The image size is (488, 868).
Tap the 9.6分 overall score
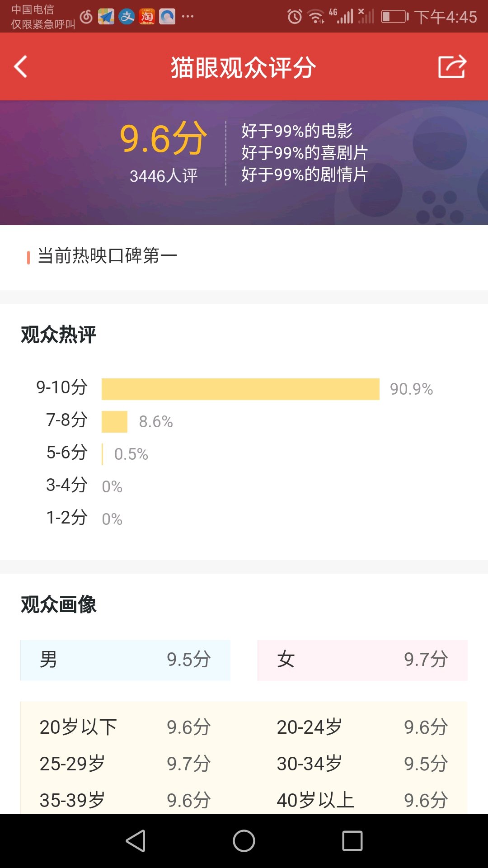163,138
